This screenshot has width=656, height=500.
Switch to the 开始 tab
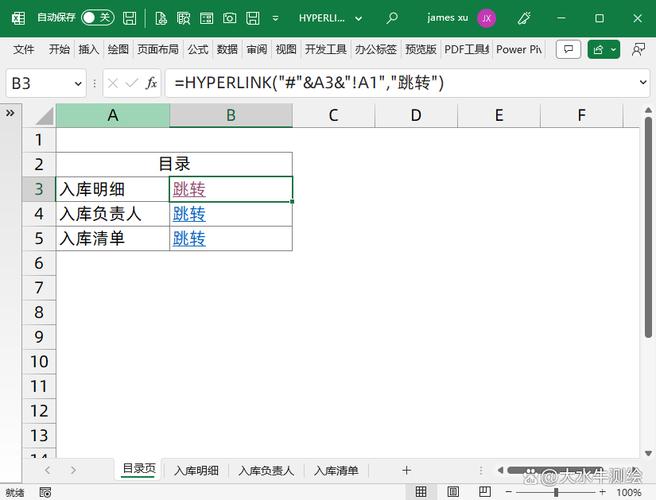[59, 49]
